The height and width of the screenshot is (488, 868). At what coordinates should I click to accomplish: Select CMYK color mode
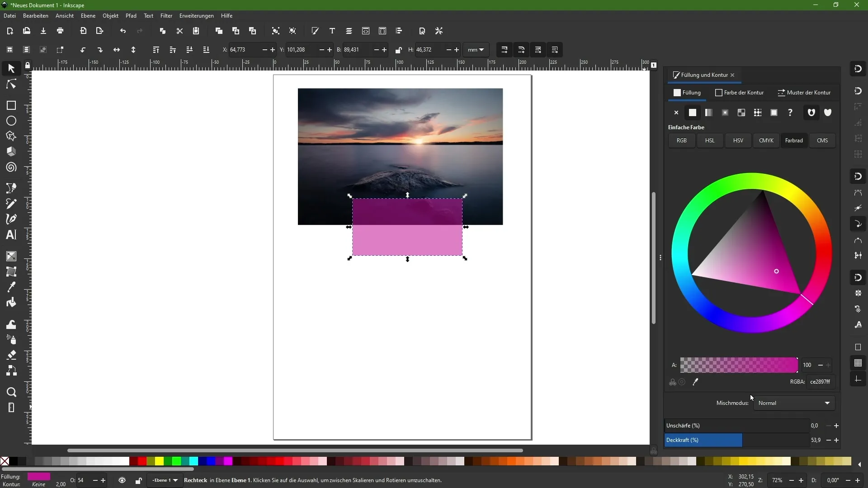coord(766,141)
